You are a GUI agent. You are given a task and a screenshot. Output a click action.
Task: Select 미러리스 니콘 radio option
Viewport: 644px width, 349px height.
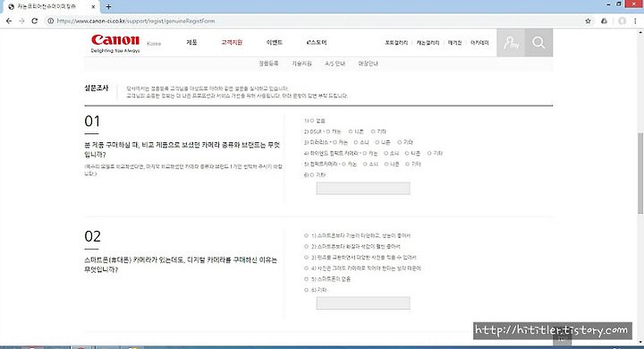pyautogui.click(x=377, y=142)
